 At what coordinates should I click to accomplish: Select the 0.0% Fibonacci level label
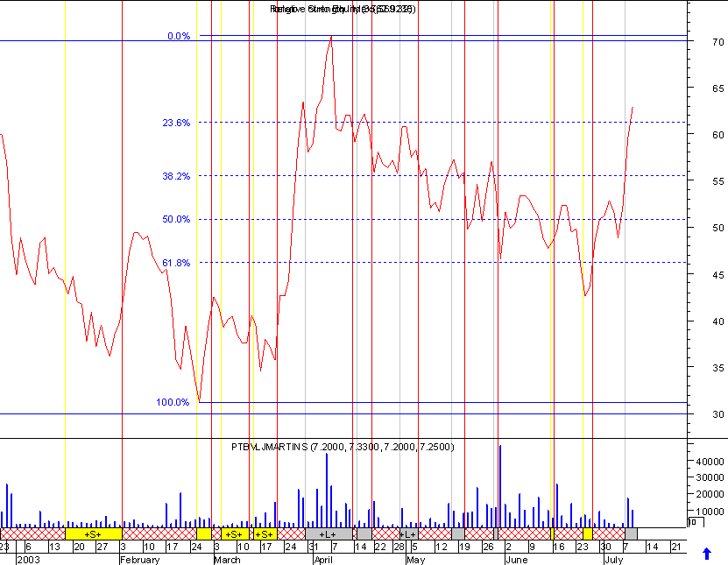pos(179,36)
